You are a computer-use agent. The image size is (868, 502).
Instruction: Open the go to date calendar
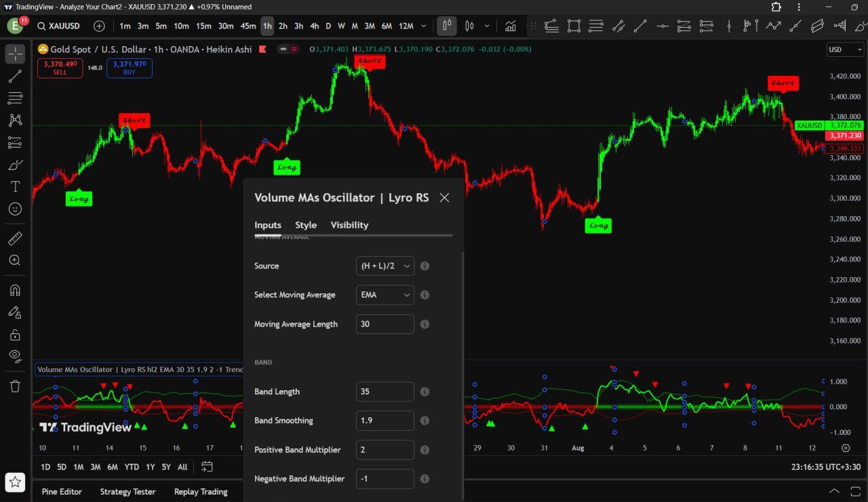[207, 467]
